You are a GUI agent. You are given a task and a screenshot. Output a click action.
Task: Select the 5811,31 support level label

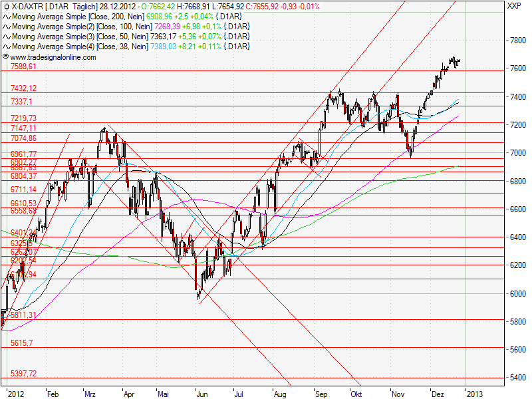[x=23, y=315]
